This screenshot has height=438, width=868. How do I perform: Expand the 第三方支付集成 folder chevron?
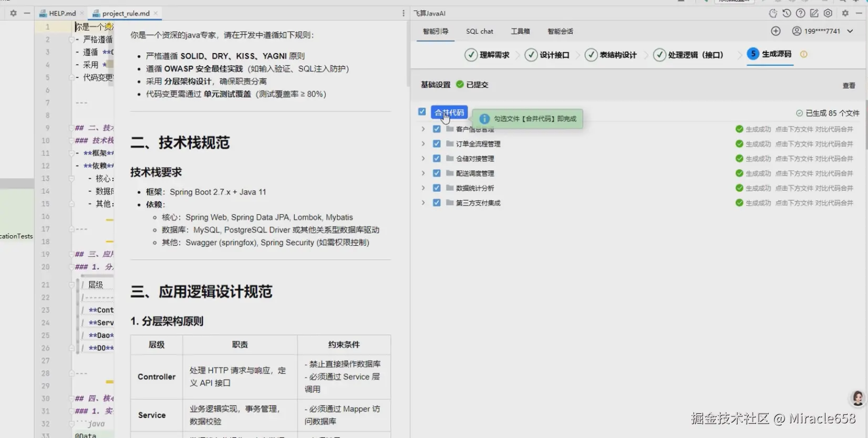click(x=423, y=202)
